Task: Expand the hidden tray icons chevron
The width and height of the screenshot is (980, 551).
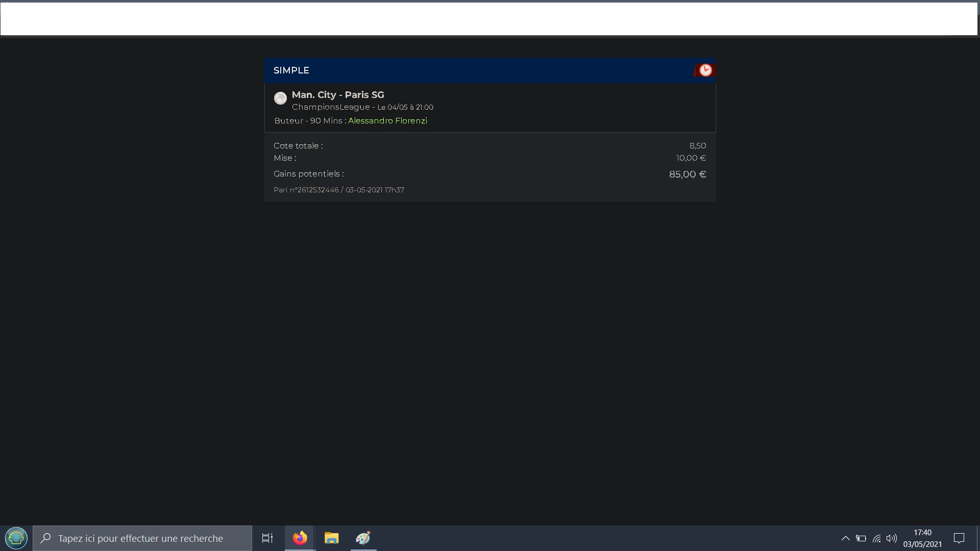Action: 845,538
